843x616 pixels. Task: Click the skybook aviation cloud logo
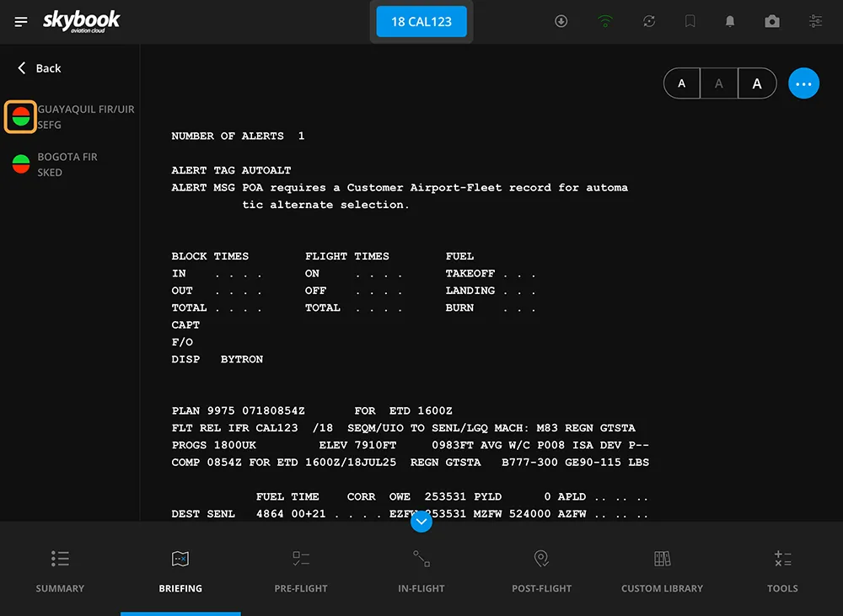(x=81, y=22)
